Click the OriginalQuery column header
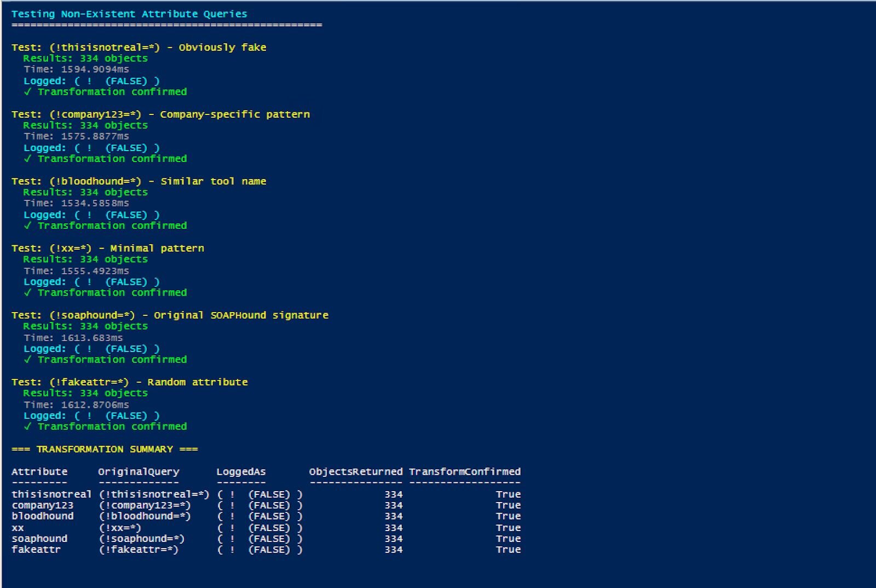The height and width of the screenshot is (588, 876). click(139, 472)
